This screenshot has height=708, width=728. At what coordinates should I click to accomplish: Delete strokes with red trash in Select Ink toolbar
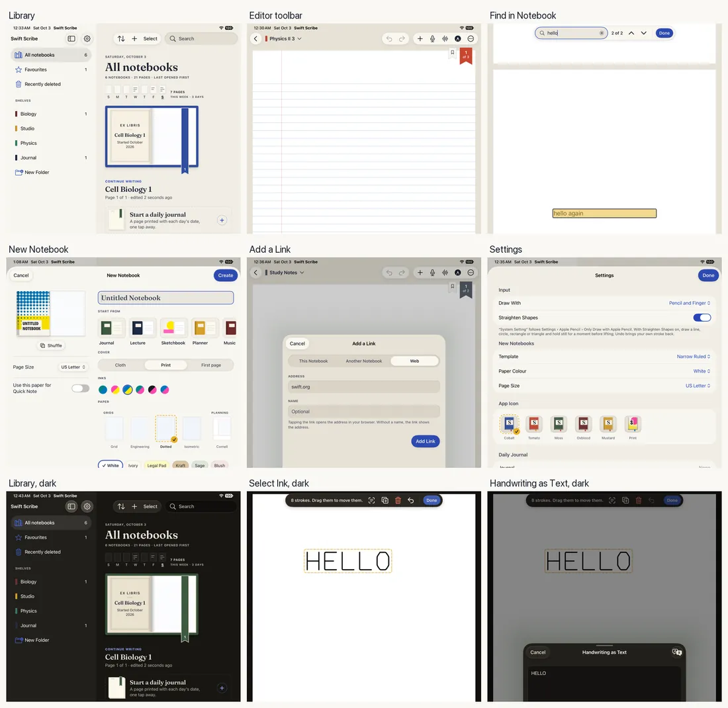click(x=398, y=500)
